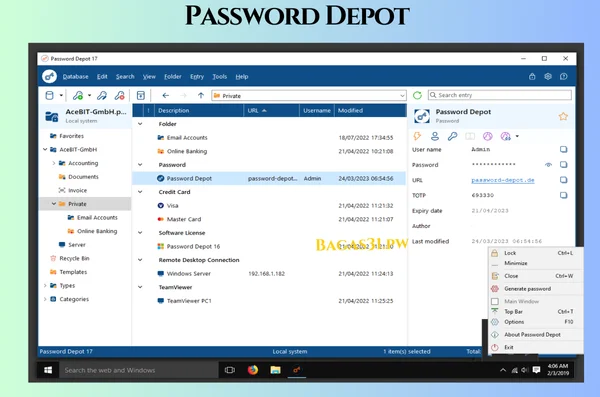Viewport: 600px width, 397px height.
Task: Click the Password Depot key logo
Action: (49, 76)
